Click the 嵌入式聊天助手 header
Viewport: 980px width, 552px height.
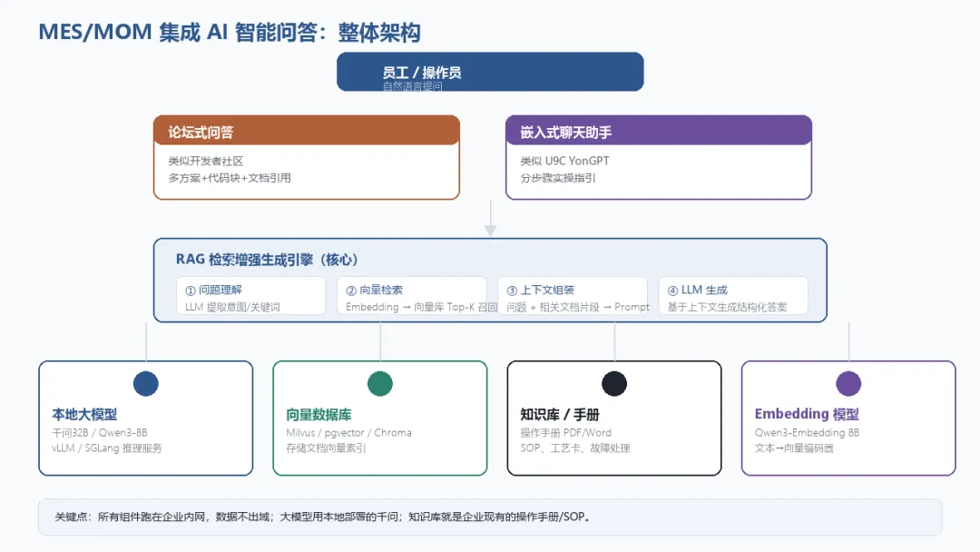[x=659, y=131]
